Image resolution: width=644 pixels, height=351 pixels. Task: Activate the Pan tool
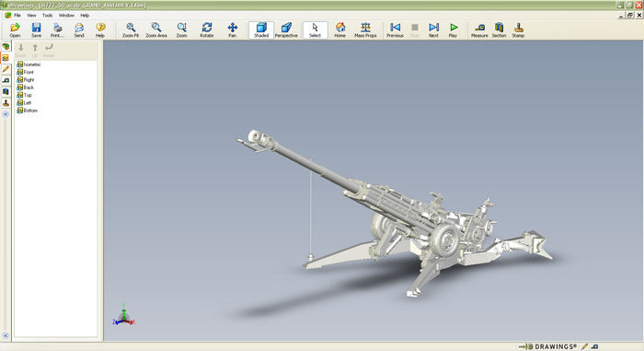click(x=233, y=30)
